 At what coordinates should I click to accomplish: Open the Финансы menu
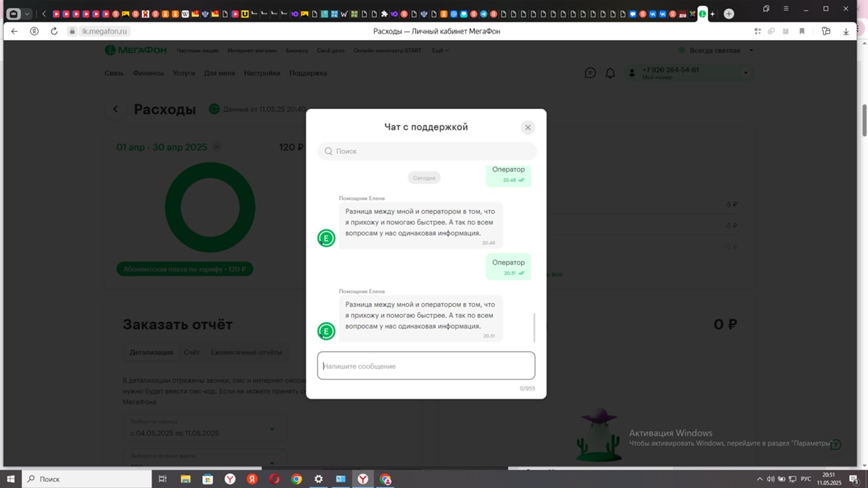(x=148, y=73)
